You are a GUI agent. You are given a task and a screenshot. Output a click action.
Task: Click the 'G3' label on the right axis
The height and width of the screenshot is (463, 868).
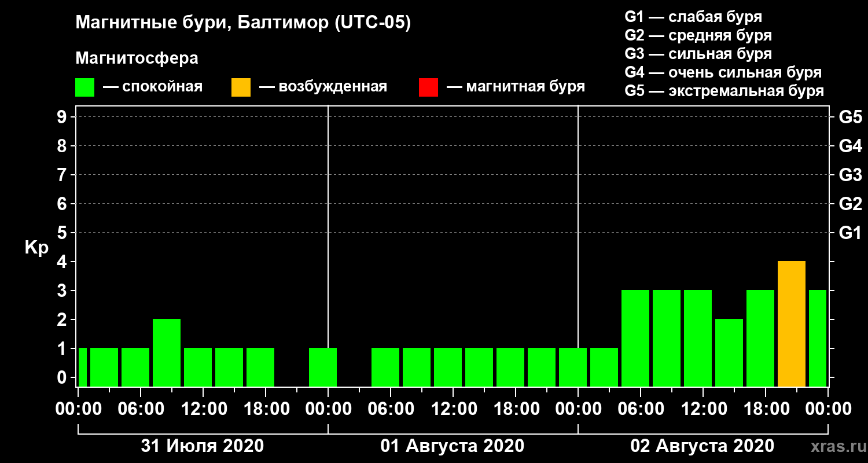coord(850,175)
